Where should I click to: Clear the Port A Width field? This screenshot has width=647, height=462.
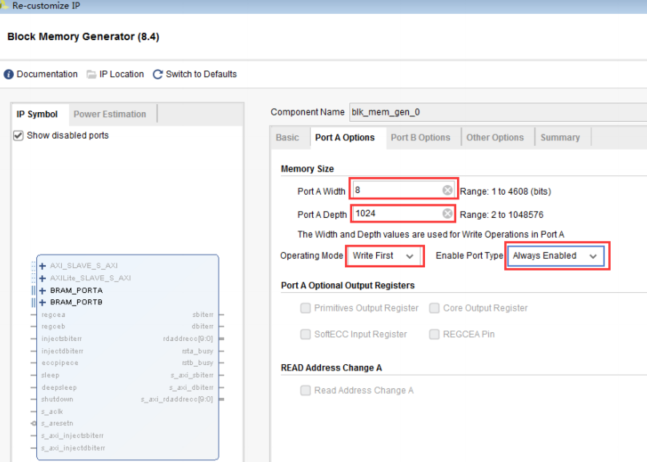[447, 190]
